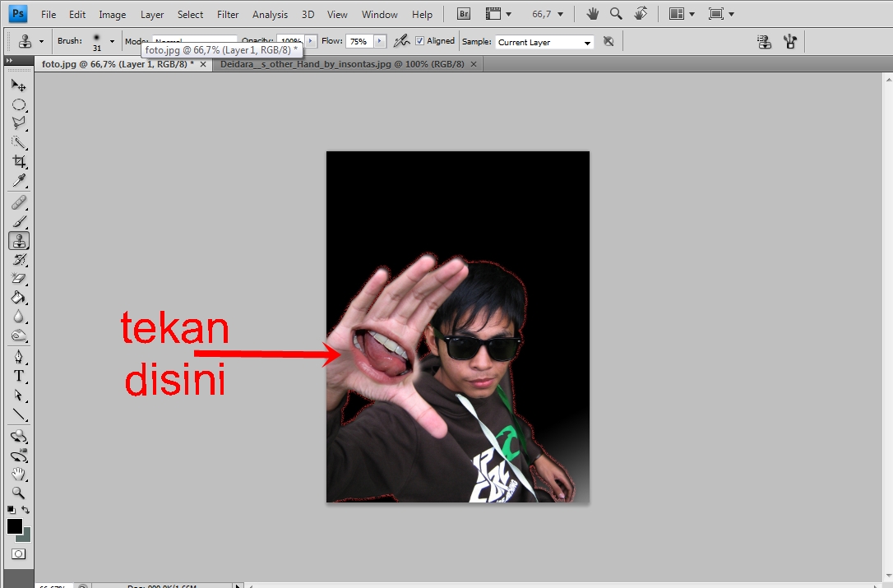The height and width of the screenshot is (588, 893).
Task: Open the Clone Source panel
Action: click(x=764, y=41)
